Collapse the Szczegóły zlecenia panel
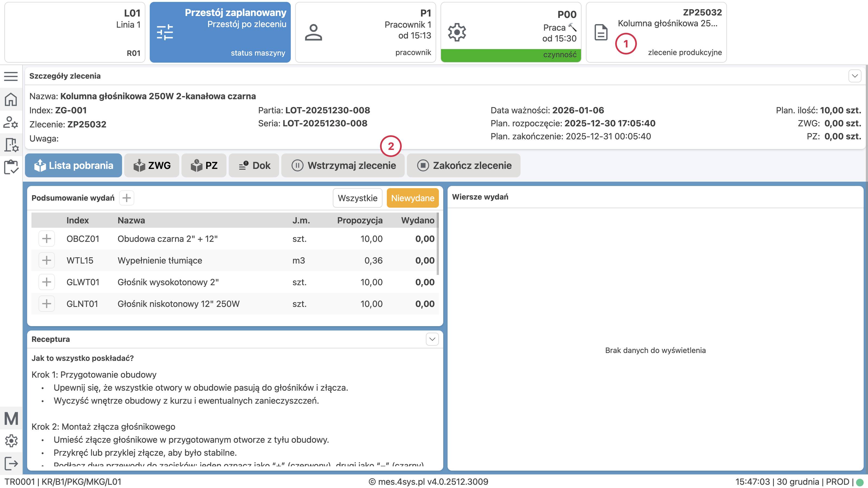Viewport: 868px width, 488px height. [854, 76]
